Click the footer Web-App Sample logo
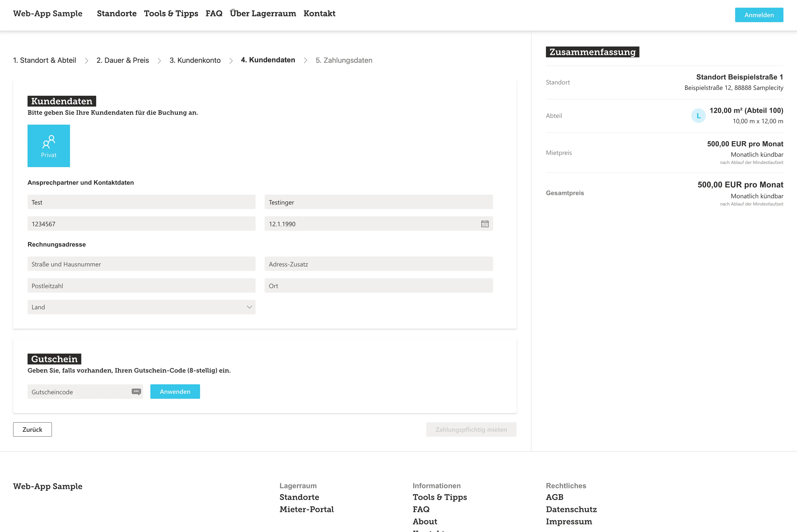Image resolution: width=797 pixels, height=532 pixels. click(x=48, y=487)
